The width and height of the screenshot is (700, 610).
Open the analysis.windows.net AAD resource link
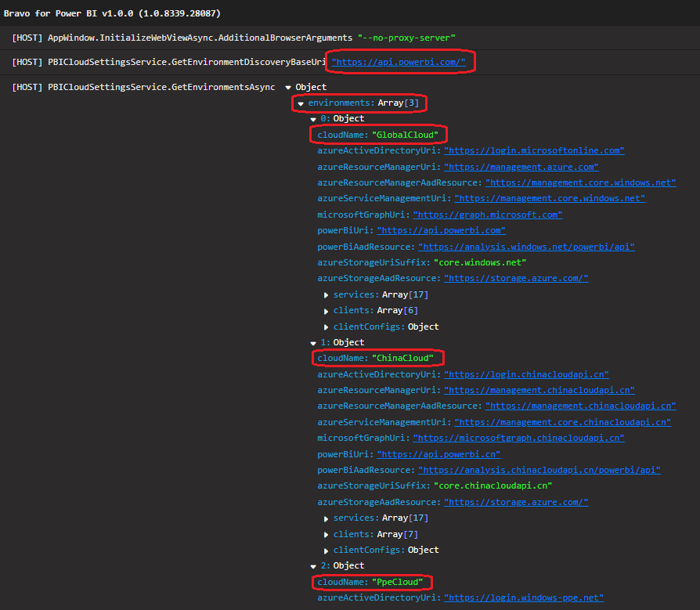526,246
